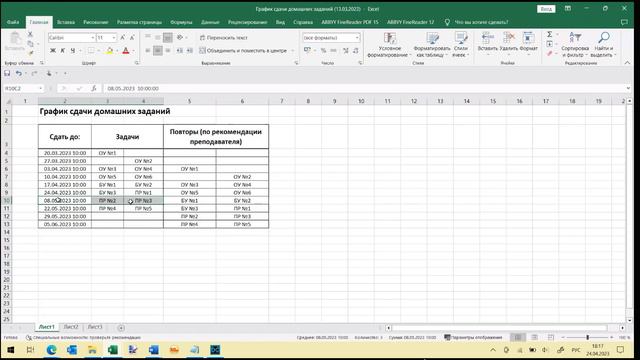
Task: Open Условное форматирование
Action: click(390, 44)
